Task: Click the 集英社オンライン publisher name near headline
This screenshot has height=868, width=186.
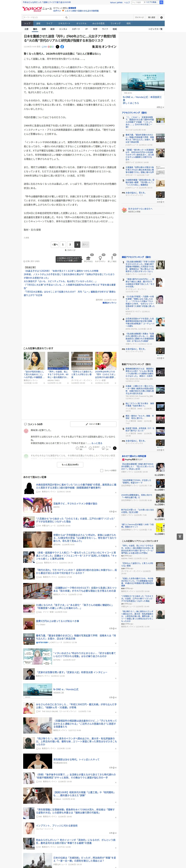Action: pyautogui.click(x=104, y=47)
